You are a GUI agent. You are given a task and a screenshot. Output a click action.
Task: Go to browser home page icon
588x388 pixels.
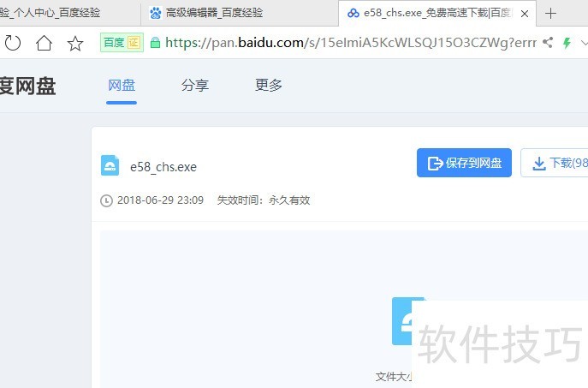(x=44, y=43)
